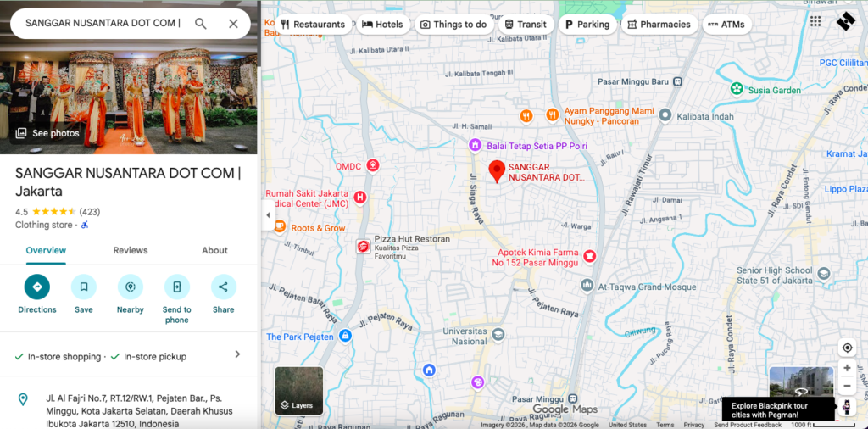Filter map by Pharmacies
The image size is (868, 429).
click(659, 25)
